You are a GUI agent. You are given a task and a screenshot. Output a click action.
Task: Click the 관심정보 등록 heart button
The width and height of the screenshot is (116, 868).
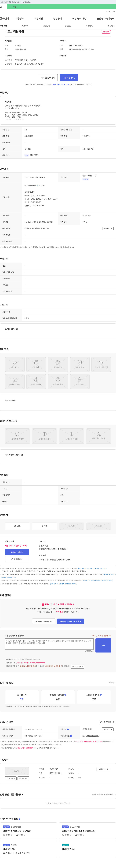pyautogui.click(x=48, y=77)
